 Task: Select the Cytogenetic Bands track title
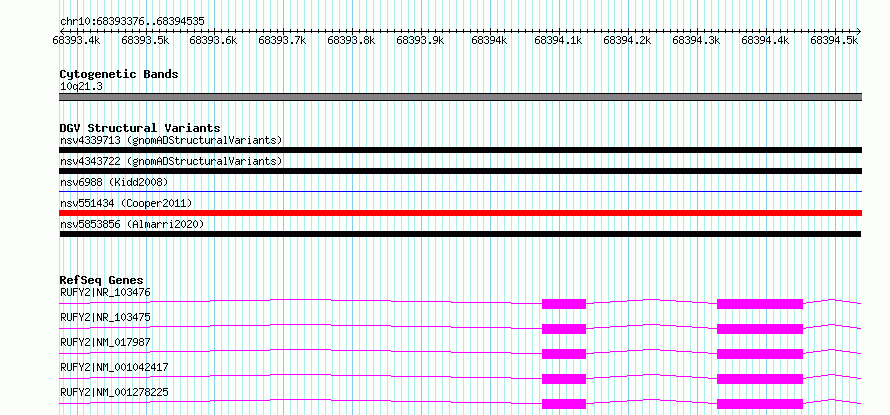[x=119, y=74]
